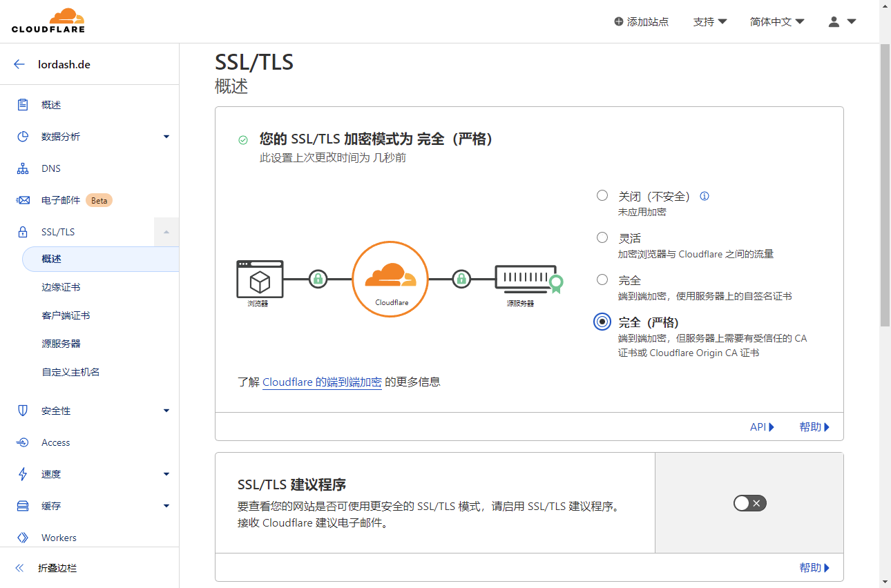Expand 帮助 in the encryption mode card
Screen dimensions: 891x588
[x=814, y=427]
